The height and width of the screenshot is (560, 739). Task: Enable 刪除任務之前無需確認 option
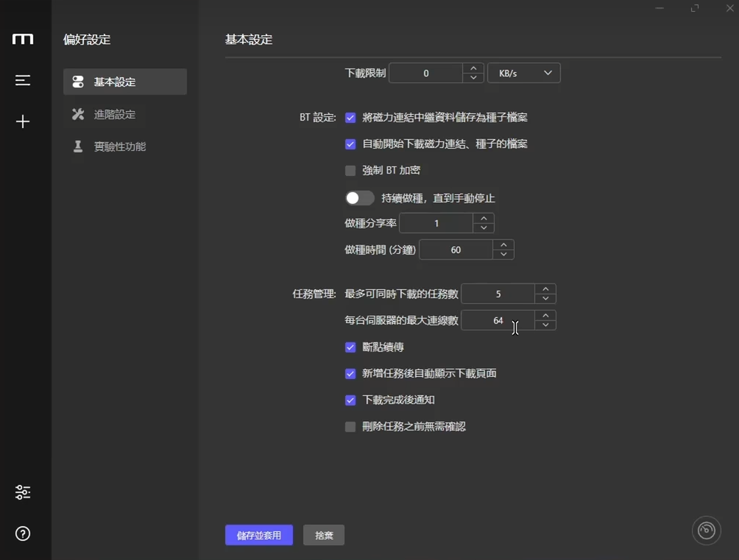[350, 426]
